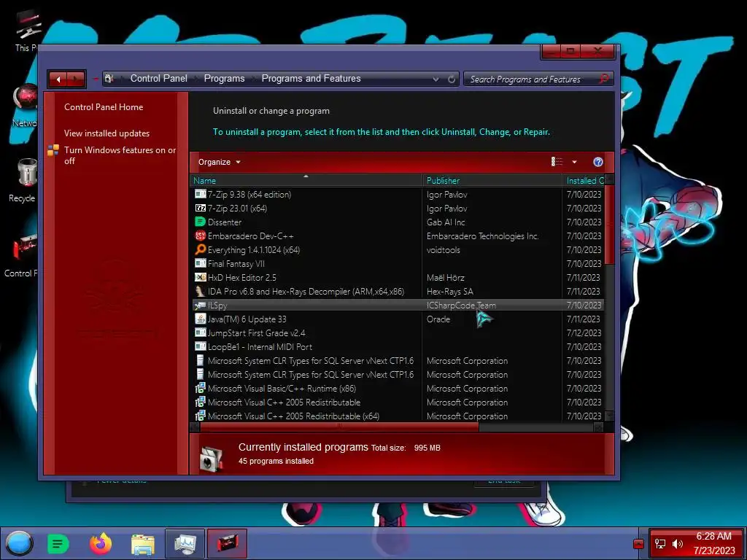Click the Everything magnifier icon
Viewport: 747px width, 560px height.
click(200, 249)
